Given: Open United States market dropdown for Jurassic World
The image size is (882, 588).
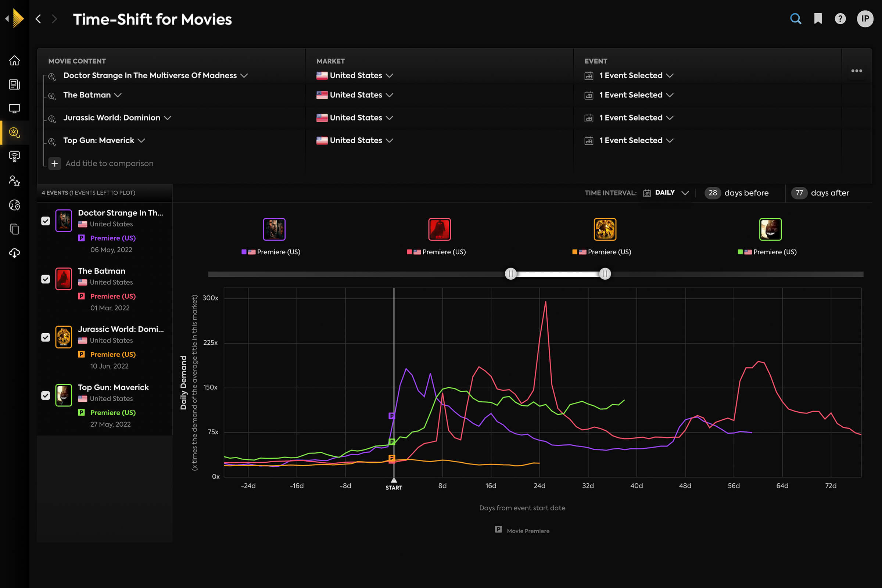Looking at the screenshot, I should [x=355, y=118].
